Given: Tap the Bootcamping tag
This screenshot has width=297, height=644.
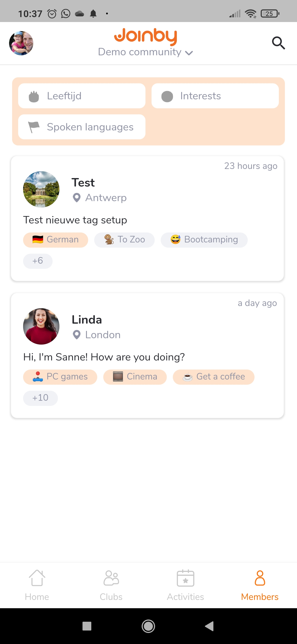Looking at the screenshot, I should [204, 240].
